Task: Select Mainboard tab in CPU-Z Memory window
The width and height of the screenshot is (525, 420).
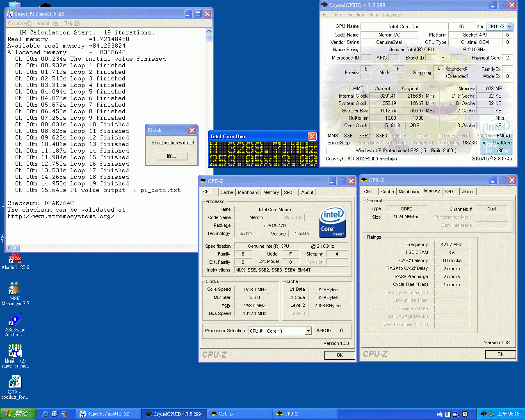Action: (x=409, y=192)
